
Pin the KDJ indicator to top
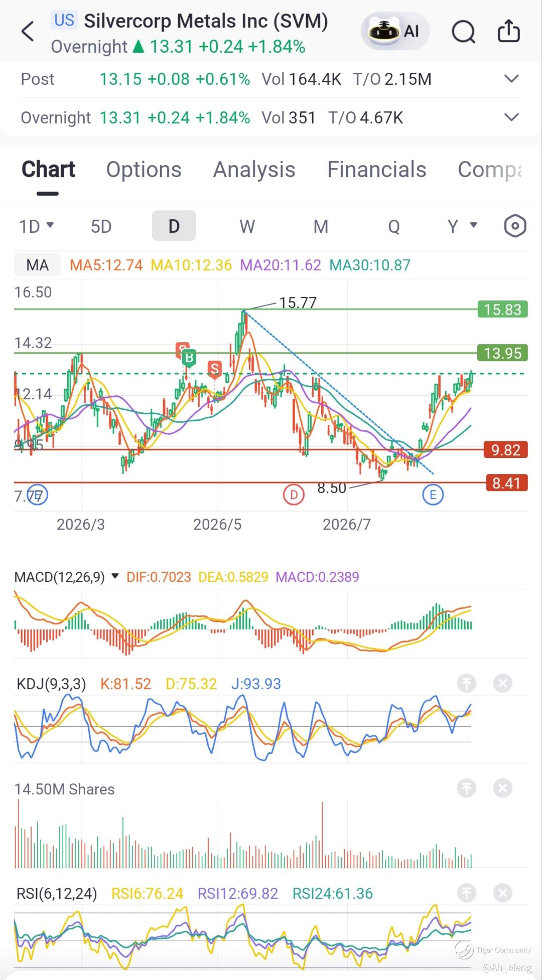point(466,683)
